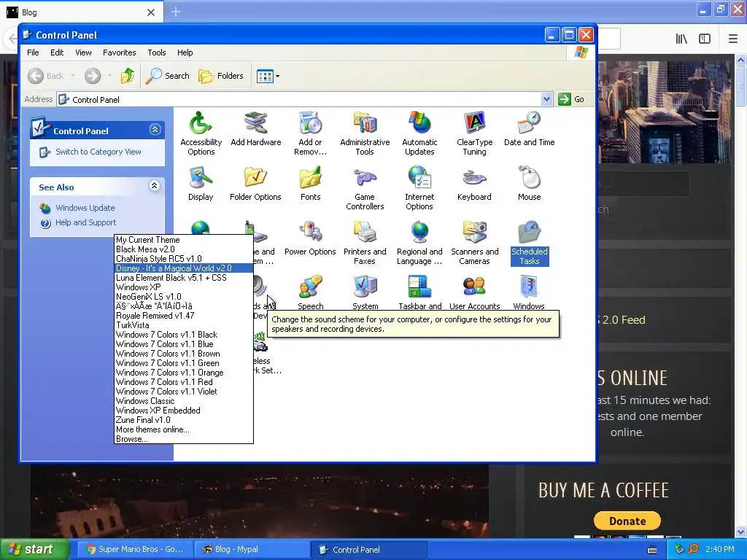The image size is (747, 560).
Task: Open the Help menu
Action: click(x=185, y=52)
